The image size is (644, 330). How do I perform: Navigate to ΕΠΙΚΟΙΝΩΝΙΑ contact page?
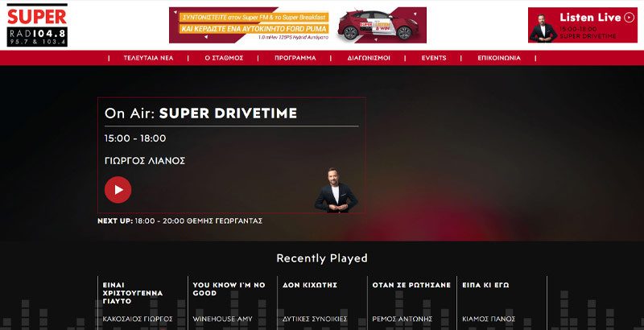point(499,58)
